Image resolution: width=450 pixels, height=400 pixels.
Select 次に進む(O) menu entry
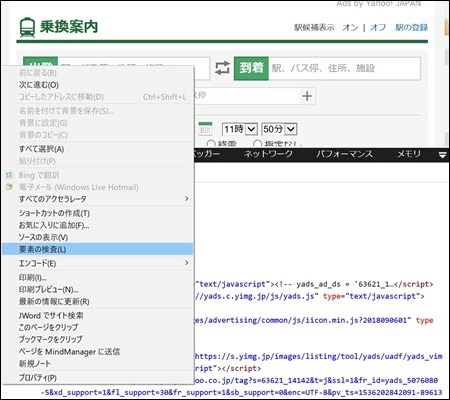pyautogui.click(x=97, y=85)
